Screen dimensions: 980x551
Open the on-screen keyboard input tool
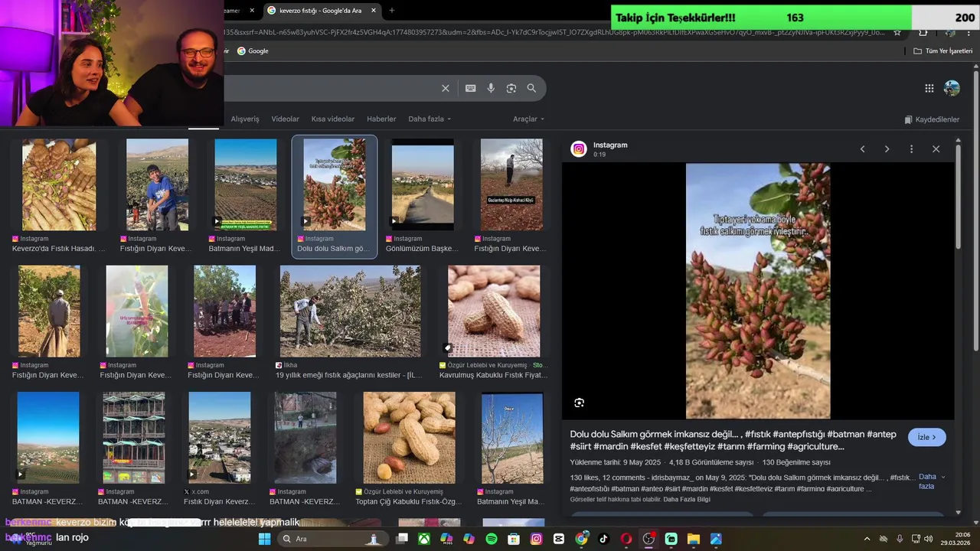pyautogui.click(x=471, y=88)
